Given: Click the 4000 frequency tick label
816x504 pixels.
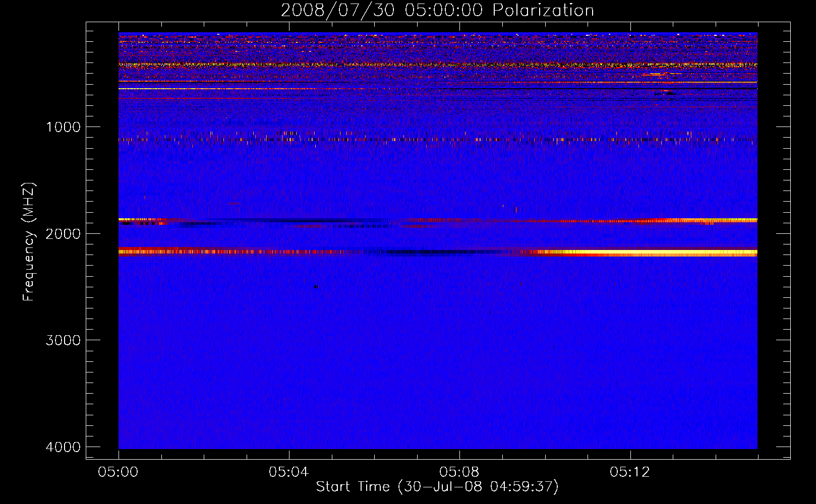Looking at the screenshot, I should pyautogui.click(x=63, y=447).
